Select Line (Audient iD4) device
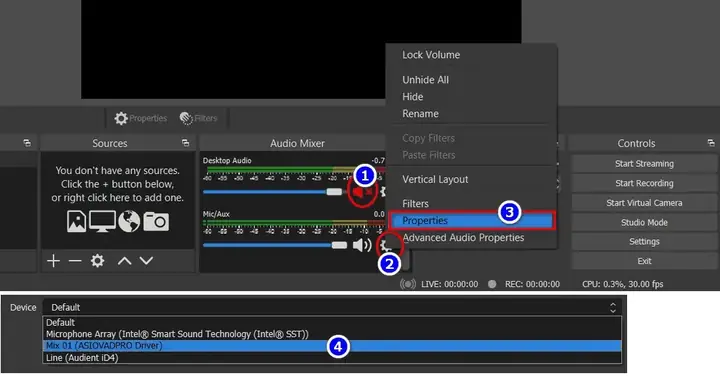Screen dimensions: 720x376 [332, 358]
